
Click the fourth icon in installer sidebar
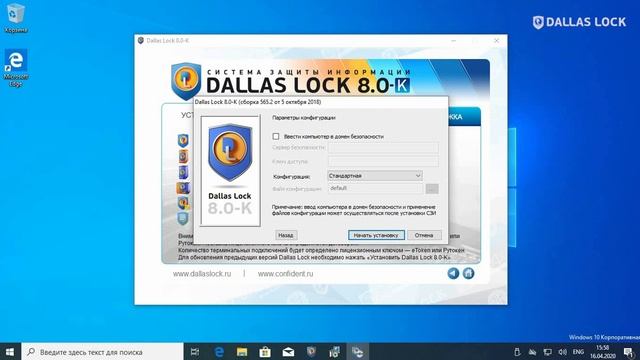coord(183,188)
